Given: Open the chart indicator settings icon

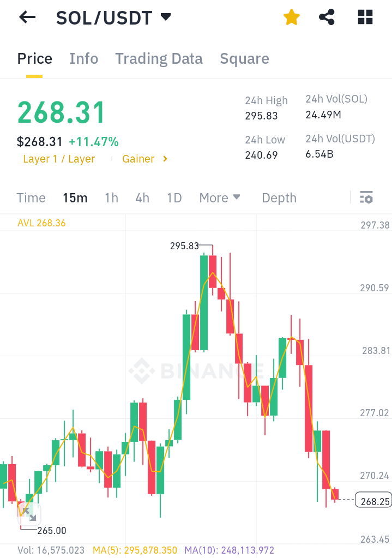Looking at the screenshot, I should click(x=366, y=197).
